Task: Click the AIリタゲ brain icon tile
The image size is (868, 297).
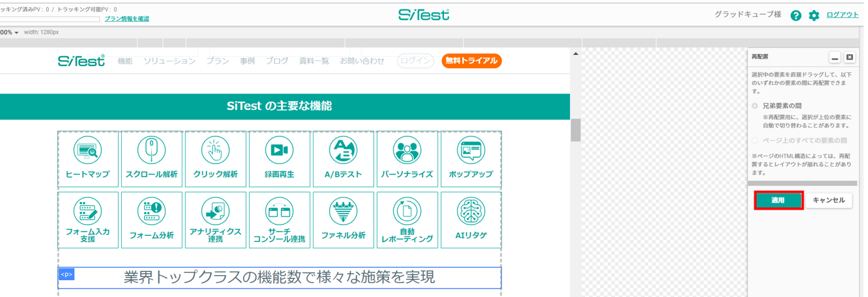Action: click(471, 220)
